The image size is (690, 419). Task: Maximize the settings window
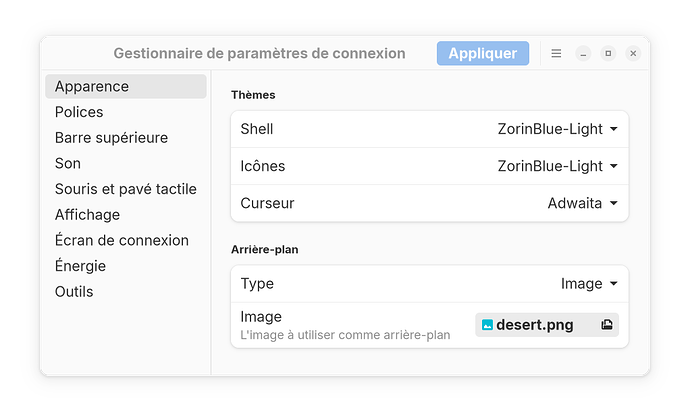pos(608,53)
